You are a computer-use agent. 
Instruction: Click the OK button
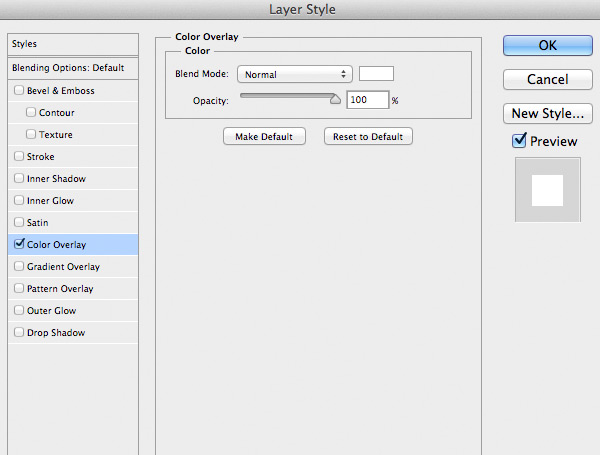click(x=547, y=45)
